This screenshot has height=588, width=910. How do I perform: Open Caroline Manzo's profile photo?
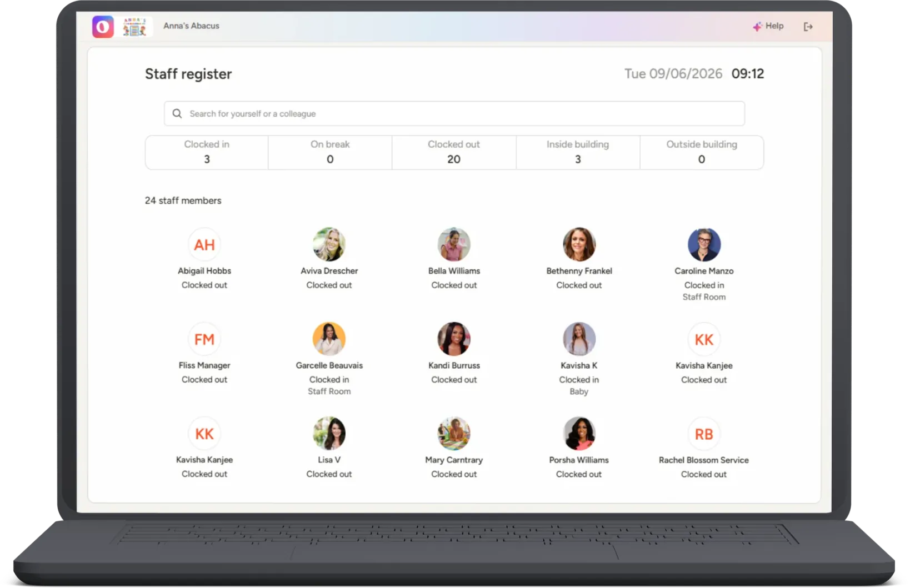coord(704,244)
